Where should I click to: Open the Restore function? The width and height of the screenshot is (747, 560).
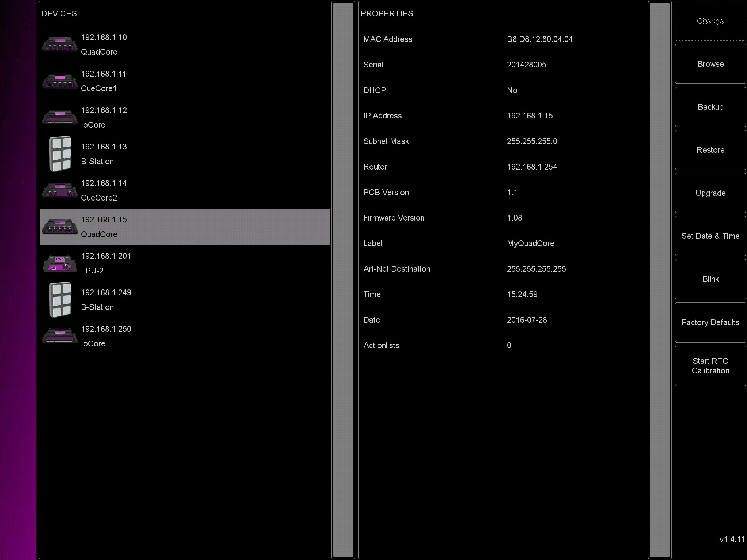tap(710, 150)
